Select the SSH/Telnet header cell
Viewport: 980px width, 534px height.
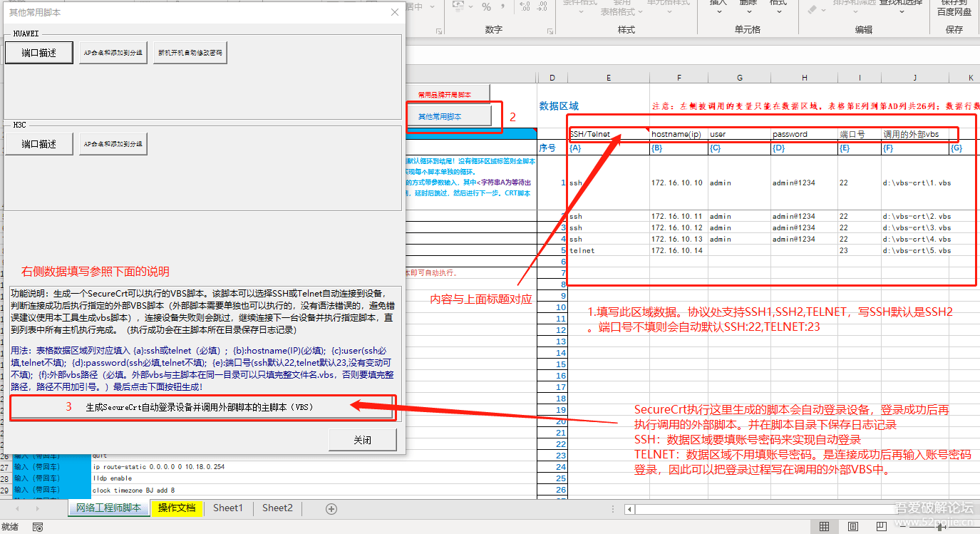(608, 134)
